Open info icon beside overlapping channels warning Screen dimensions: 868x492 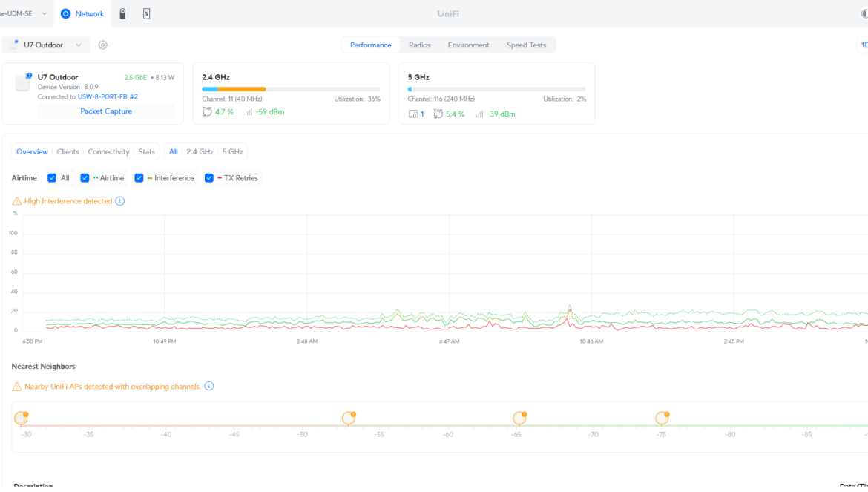208,387
